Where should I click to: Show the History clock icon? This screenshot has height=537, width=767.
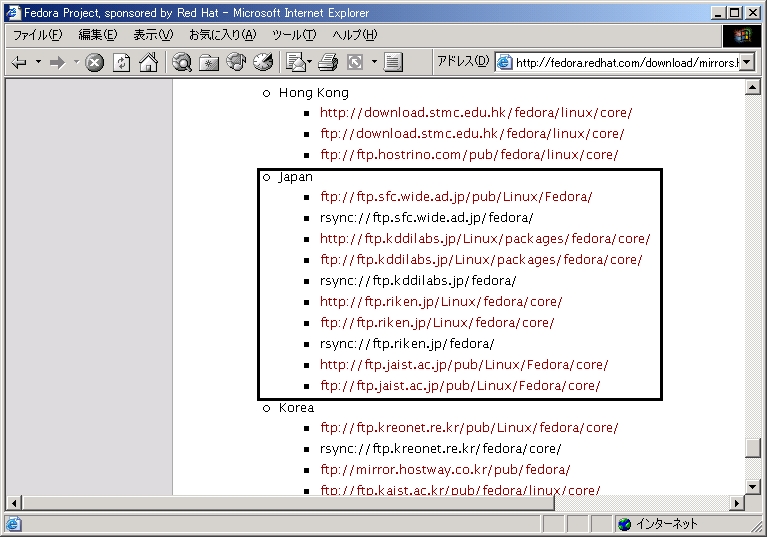pos(263,62)
